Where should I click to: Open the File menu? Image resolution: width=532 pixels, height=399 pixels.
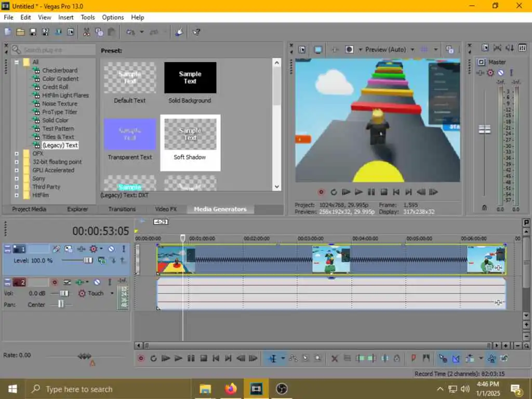click(x=8, y=17)
